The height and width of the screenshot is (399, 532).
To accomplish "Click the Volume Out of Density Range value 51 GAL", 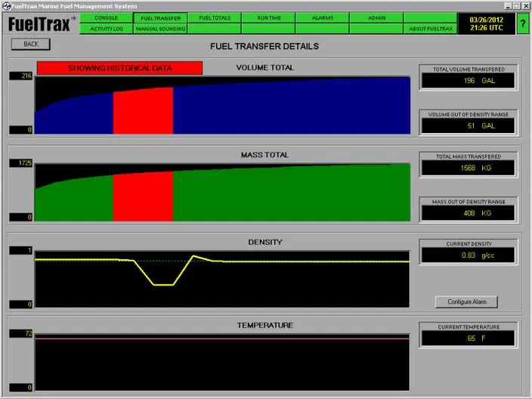I will 469,126.
